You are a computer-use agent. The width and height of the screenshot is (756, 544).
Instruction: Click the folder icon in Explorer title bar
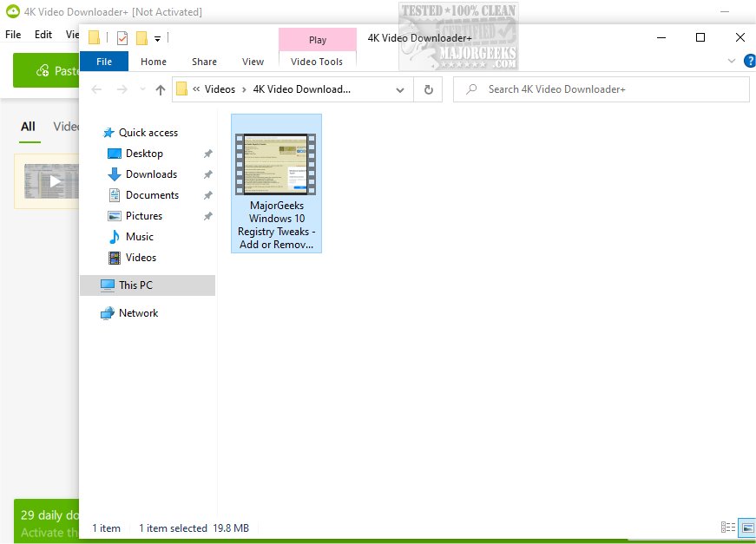click(94, 37)
